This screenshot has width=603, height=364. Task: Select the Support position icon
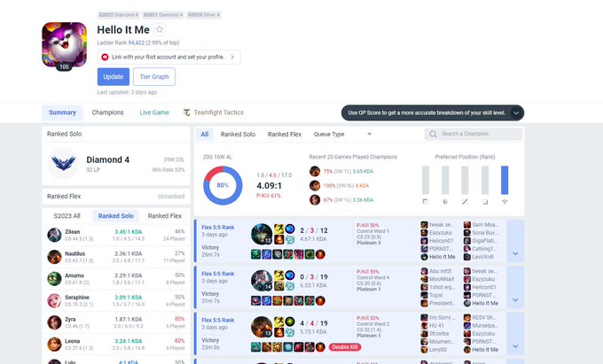pyautogui.click(x=505, y=202)
